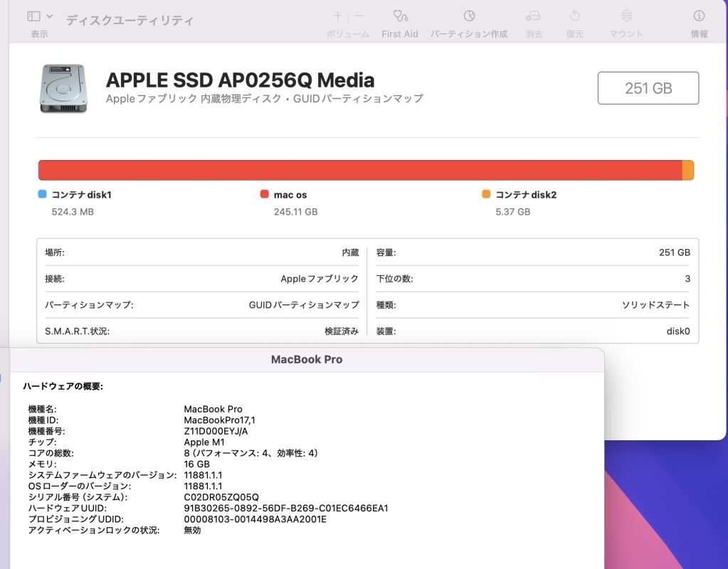Open the info (情報) toolbar icon
This screenshot has height=569, width=728.
tap(699, 16)
